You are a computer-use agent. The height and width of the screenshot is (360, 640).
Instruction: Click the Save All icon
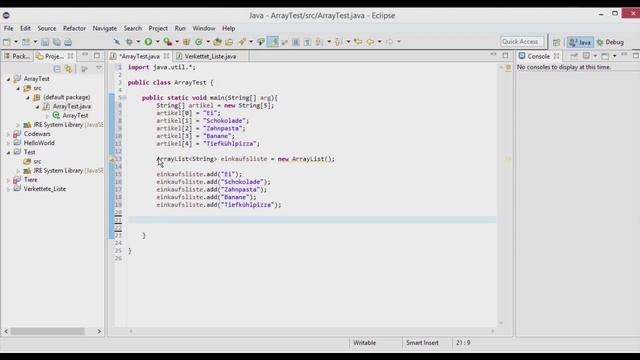pos(56,42)
